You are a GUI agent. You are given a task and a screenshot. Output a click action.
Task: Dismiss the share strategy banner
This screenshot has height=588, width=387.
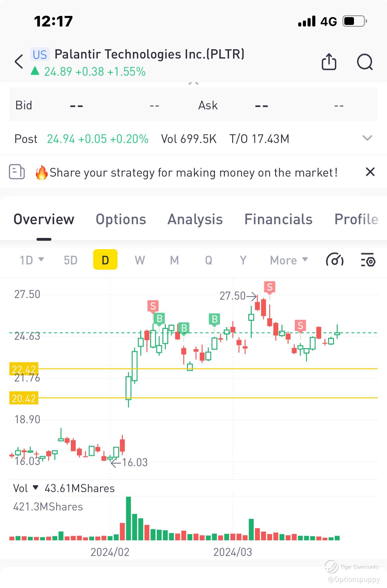pyautogui.click(x=370, y=172)
